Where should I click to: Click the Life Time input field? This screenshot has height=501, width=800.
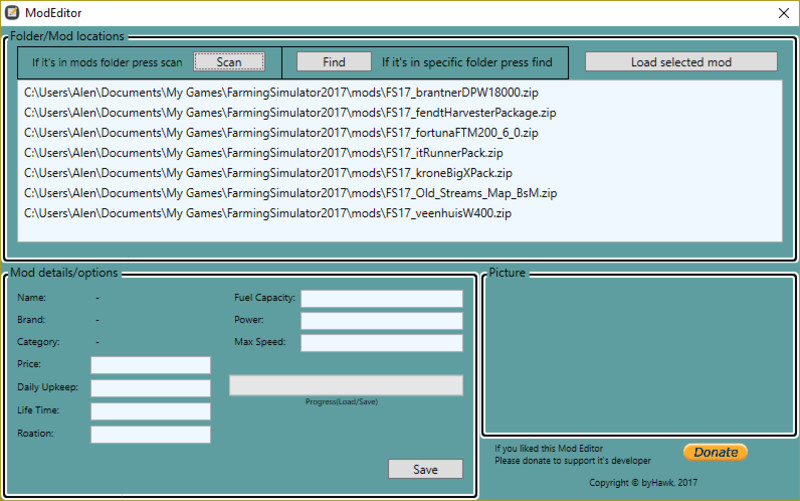(150, 411)
